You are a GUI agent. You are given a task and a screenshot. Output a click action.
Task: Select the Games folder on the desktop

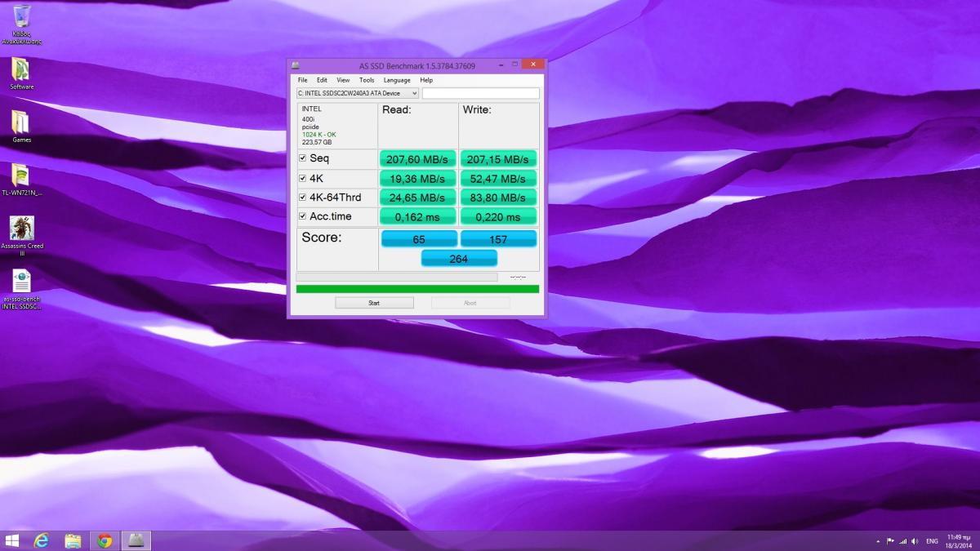point(21,127)
